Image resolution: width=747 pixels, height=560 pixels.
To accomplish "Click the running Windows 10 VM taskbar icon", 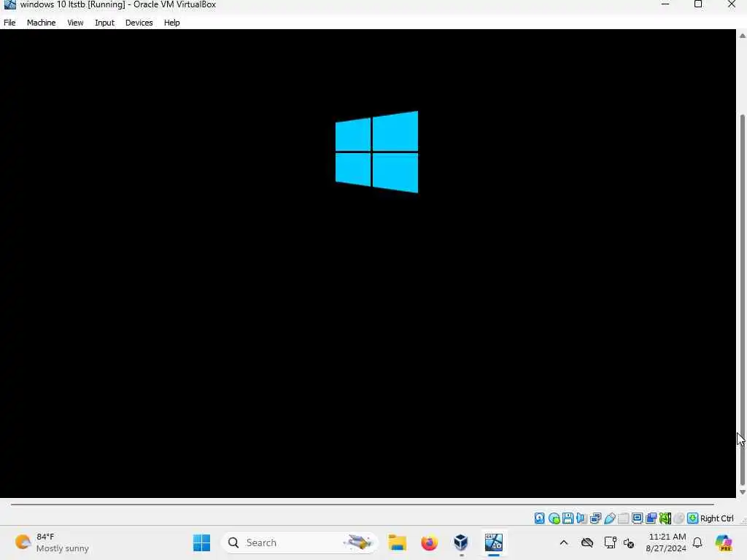I will click(494, 542).
